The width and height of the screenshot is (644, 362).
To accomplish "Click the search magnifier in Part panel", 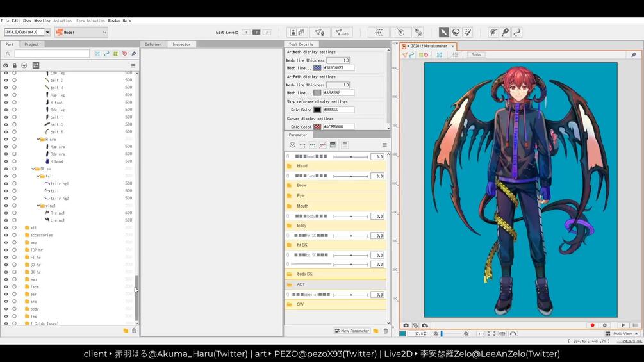I will [x=8, y=54].
